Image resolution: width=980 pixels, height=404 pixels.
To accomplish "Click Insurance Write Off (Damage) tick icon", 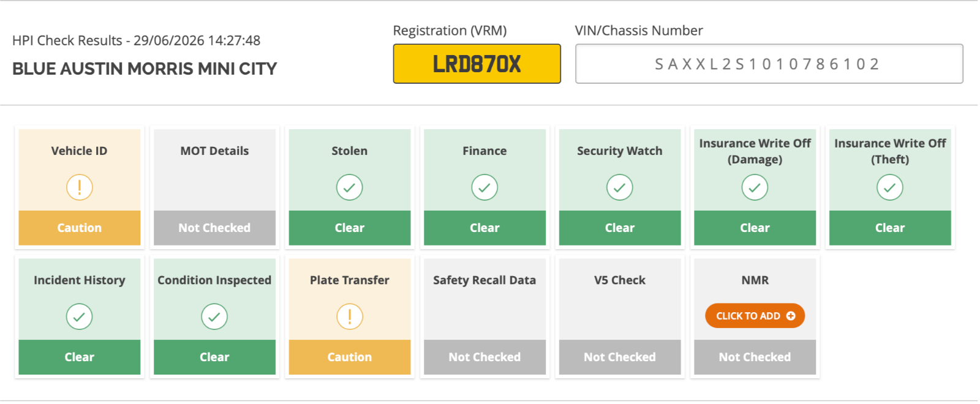I will 755,187.
